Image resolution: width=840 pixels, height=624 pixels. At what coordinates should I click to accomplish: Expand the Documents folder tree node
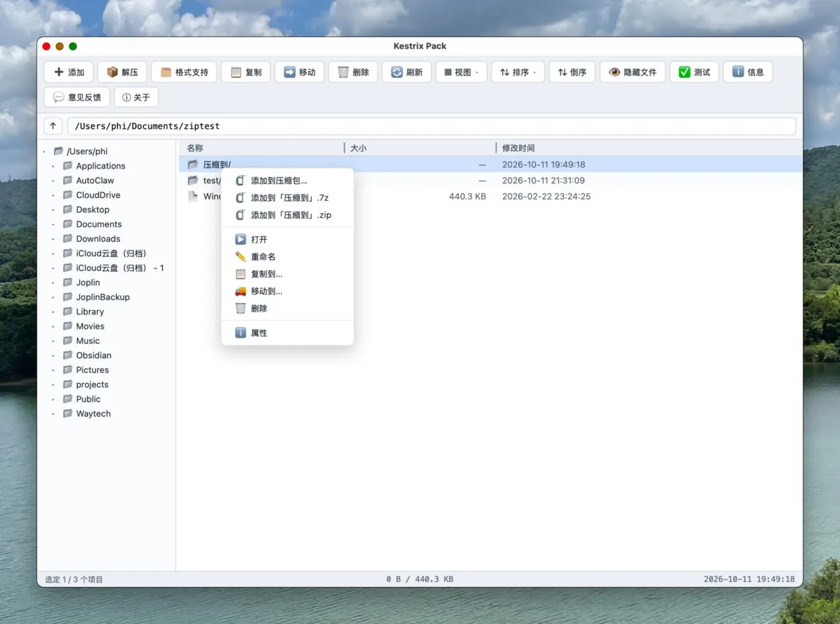(53, 224)
